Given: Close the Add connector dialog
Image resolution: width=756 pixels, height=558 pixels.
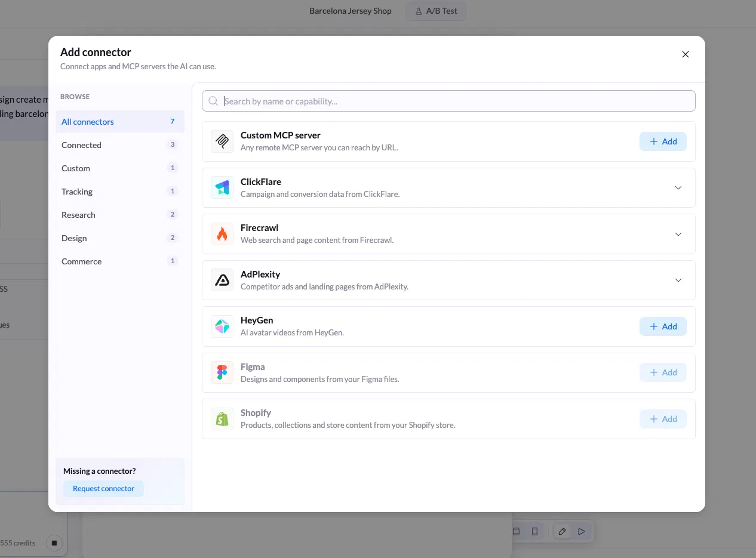Looking at the screenshot, I should click(x=686, y=54).
